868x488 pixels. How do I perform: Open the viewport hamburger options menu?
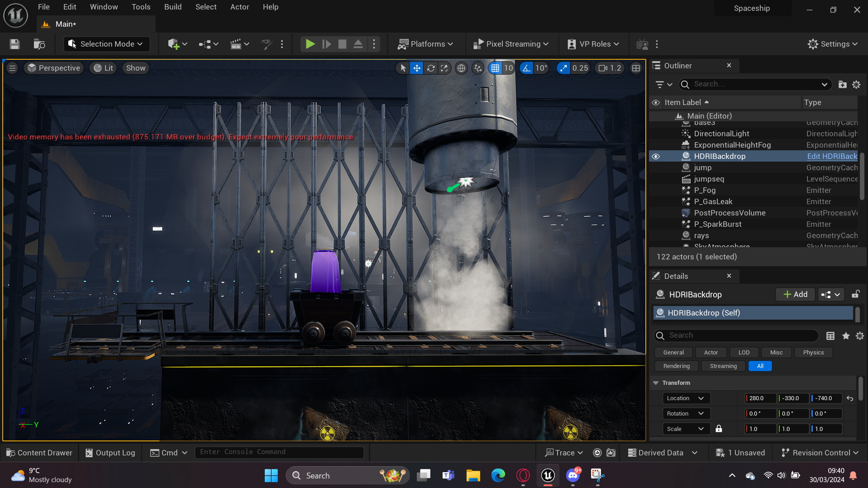12,68
